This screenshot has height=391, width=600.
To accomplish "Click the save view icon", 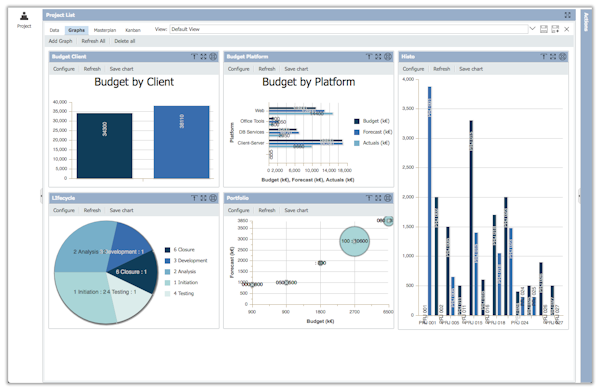I will [544, 29].
